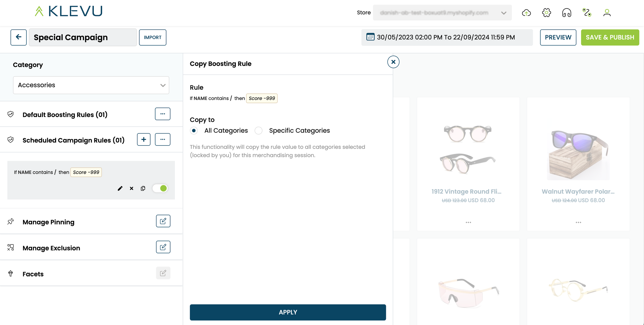644x325 pixels.
Task: Open the Manage Exclusion edit icon
Action: 163,247
